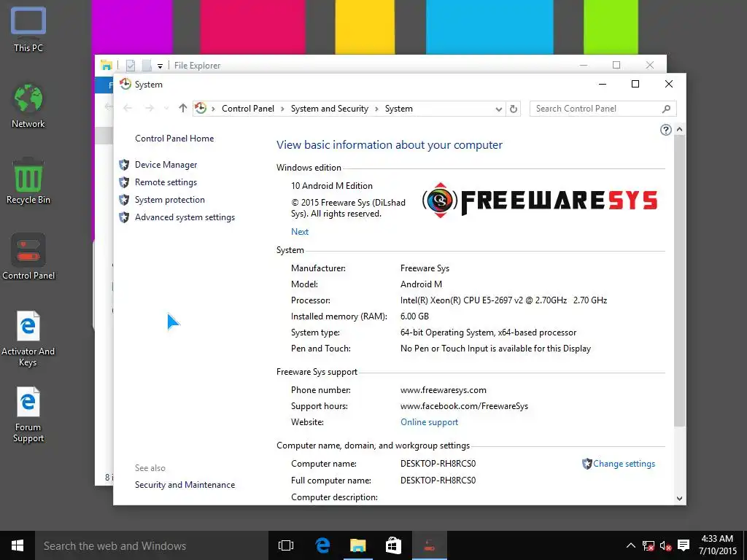Select System in the breadcrumb path
The width and height of the screenshot is (747, 560).
coord(399,109)
